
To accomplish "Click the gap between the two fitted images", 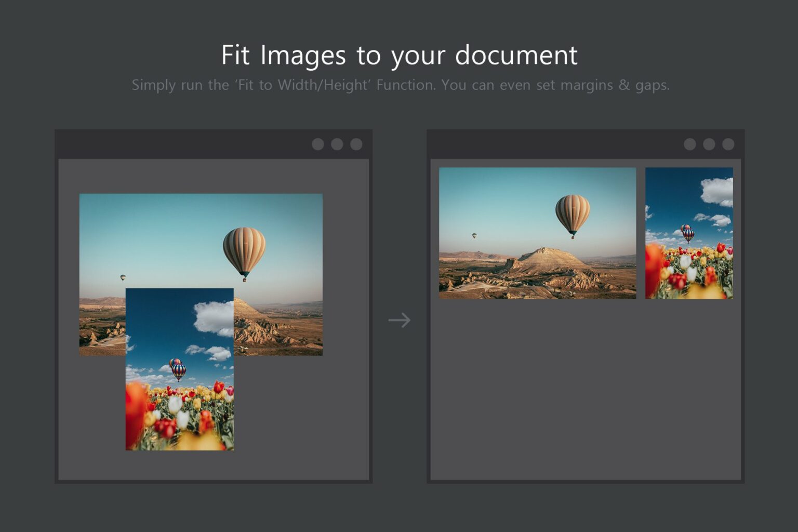I will (x=640, y=234).
